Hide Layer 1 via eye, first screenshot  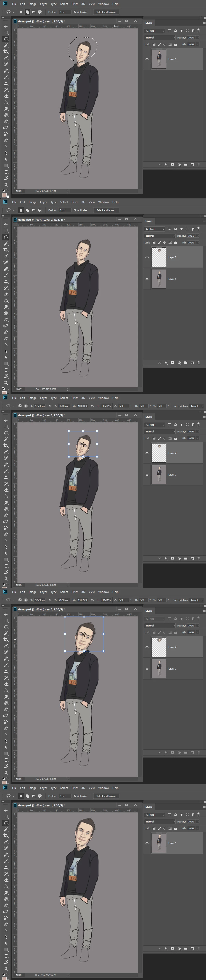(x=147, y=59)
